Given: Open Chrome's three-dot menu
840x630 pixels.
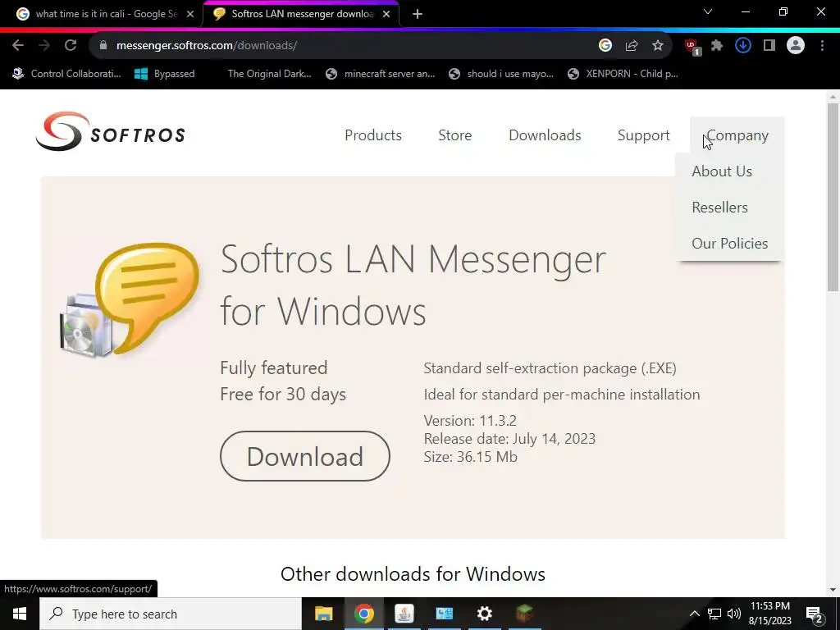Looking at the screenshot, I should 822,46.
